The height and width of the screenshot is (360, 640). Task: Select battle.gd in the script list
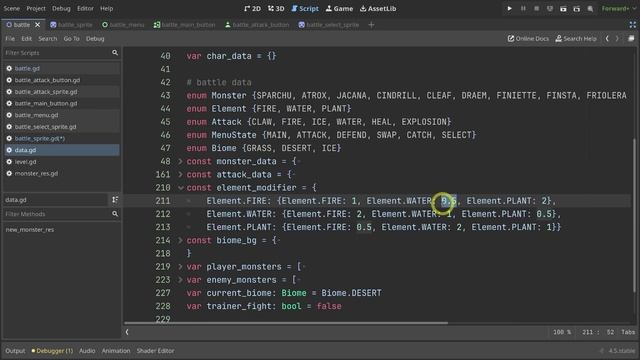pos(61,68)
